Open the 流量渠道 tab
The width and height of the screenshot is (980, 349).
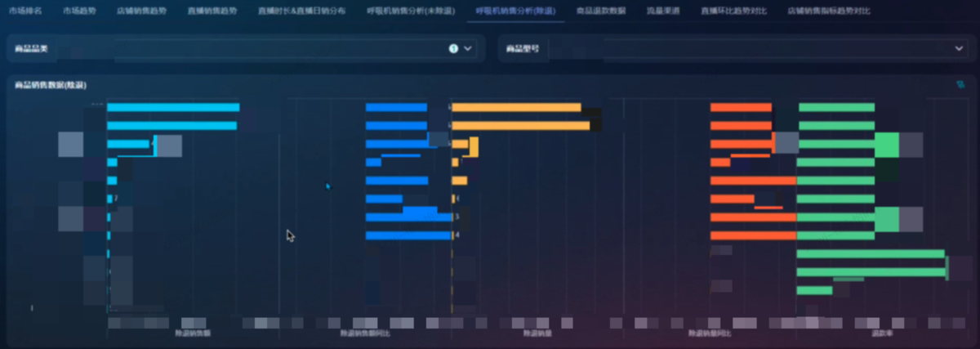(x=662, y=11)
